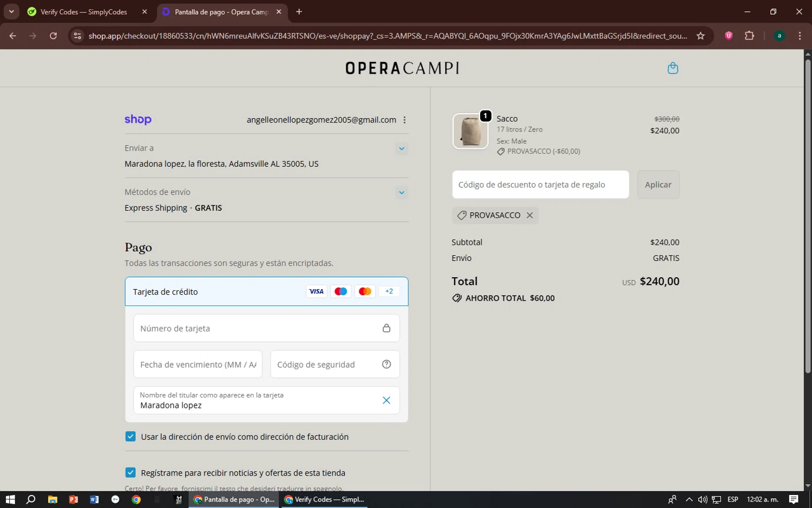
Task: Open the browser extensions puzzle icon
Action: [749, 36]
